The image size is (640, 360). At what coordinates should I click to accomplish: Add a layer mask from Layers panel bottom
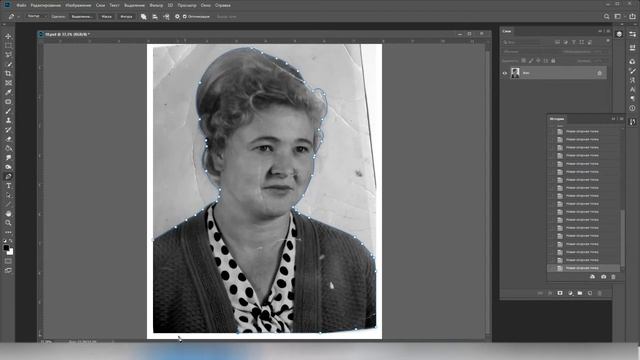click(560, 293)
